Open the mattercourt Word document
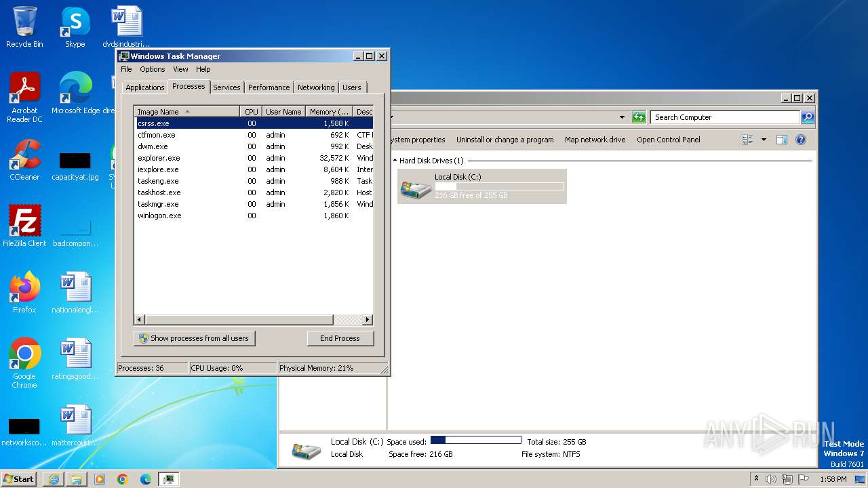This screenshot has width=868, height=488. coord(75,425)
